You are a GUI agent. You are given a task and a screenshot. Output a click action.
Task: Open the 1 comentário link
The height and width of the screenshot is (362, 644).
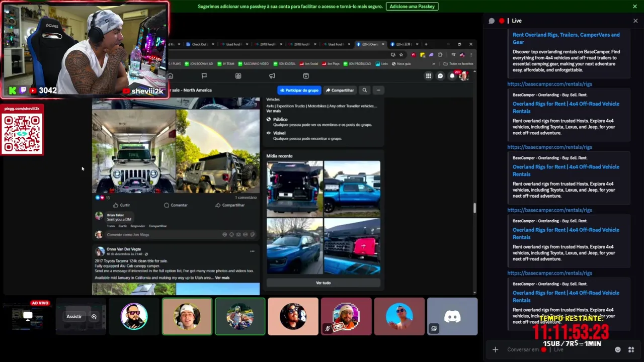pos(246,198)
